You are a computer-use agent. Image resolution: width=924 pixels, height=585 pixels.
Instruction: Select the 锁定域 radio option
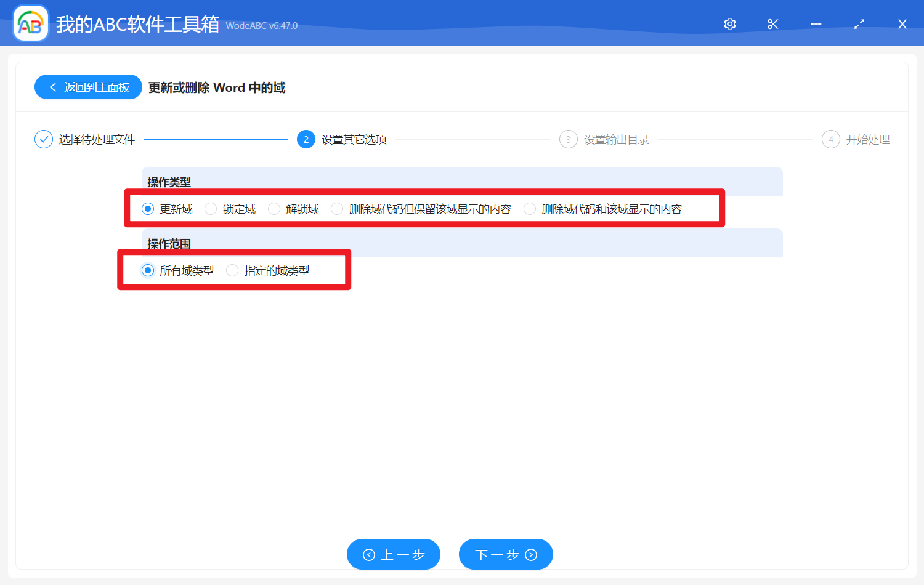tap(210, 209)
